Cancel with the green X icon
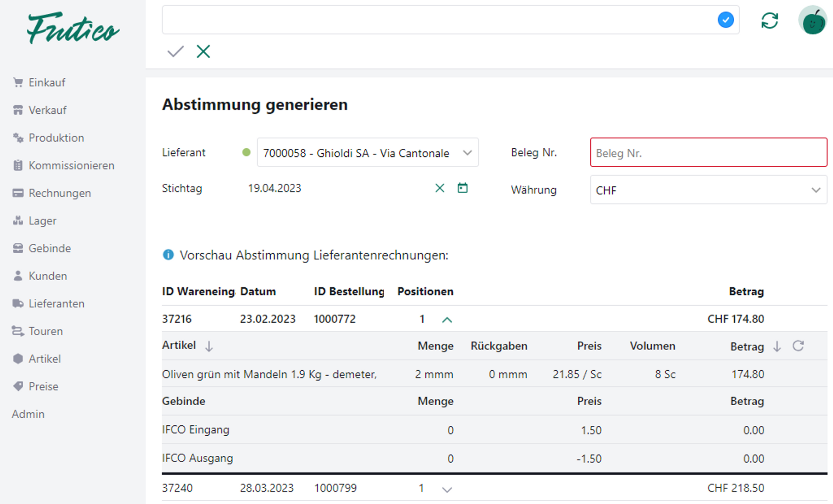The width and height of the screenshot is (833, 504). click(203, 52)
